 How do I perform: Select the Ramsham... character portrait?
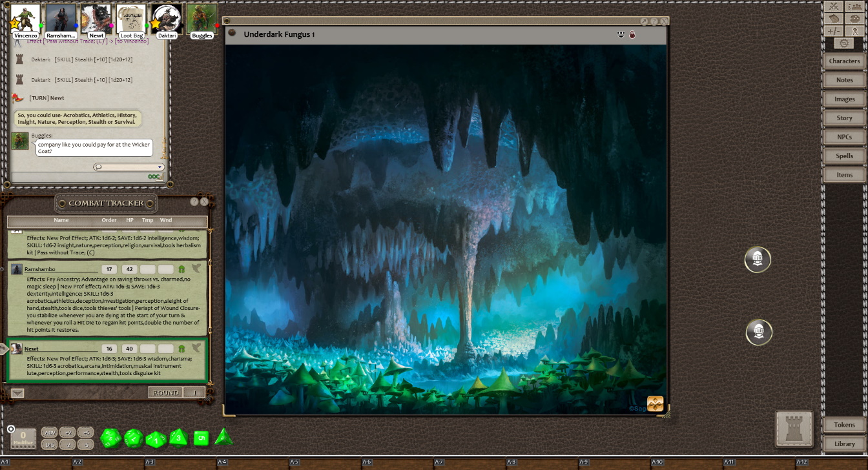coord(61,19)
